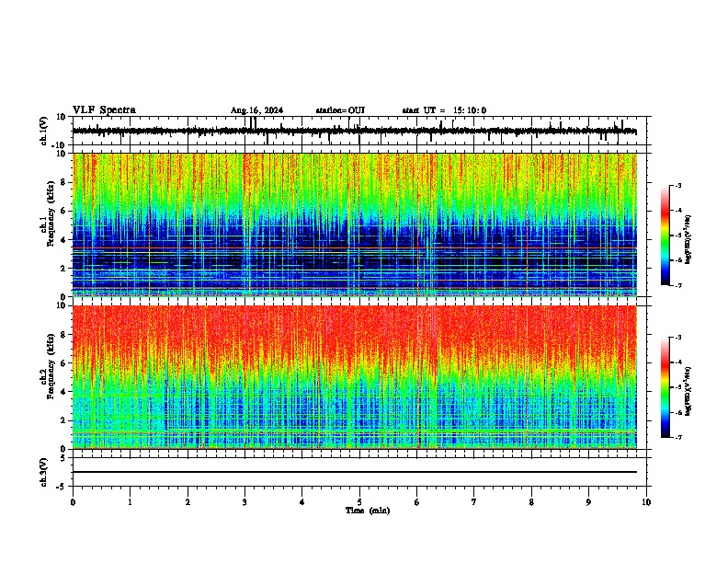This screenshot has height=563, width=728.
Task: Click the 6 kHz tick on ch.2 frequency axis
Action: [64, 362]
